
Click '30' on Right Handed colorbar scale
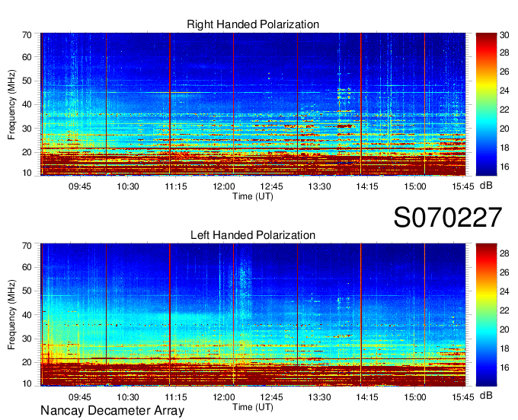point(504,35)
